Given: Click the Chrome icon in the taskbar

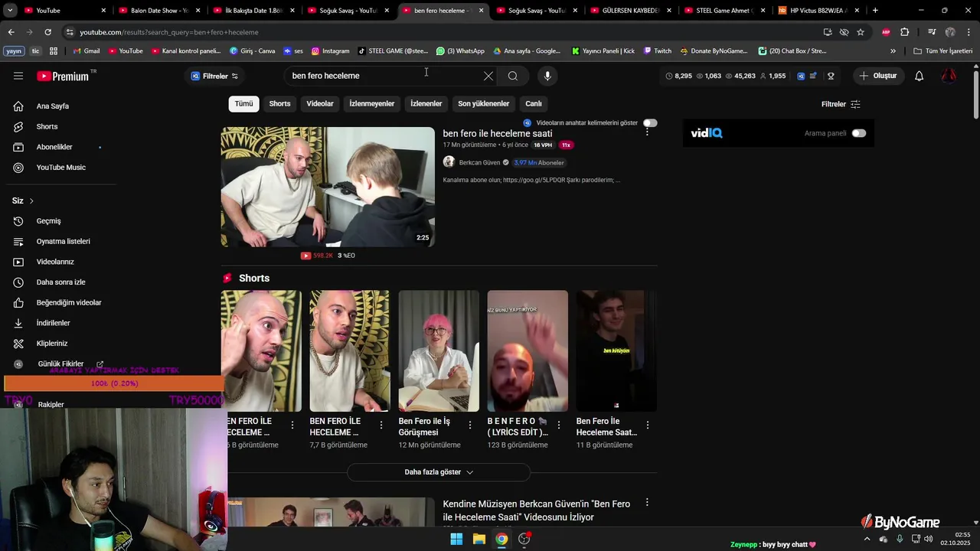Looking at the screenshot, I should click(x=501, y=539).
